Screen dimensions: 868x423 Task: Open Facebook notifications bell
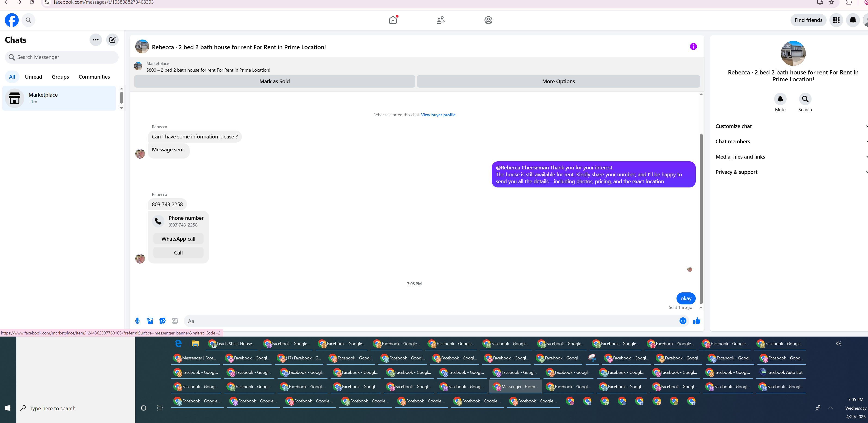(x=853, y=20)
